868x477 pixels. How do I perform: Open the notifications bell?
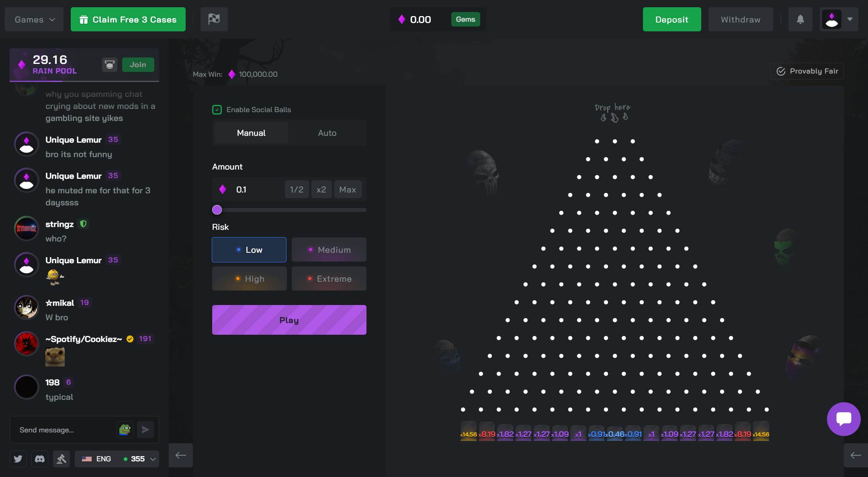(800, 19)
